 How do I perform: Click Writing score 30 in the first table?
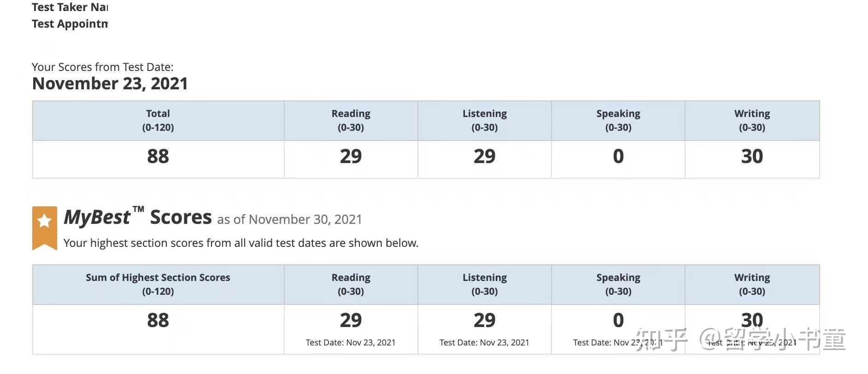coord(752,157)
